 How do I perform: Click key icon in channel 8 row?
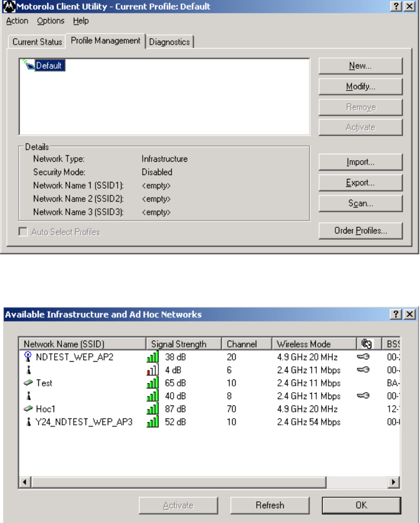coord(363,396)
